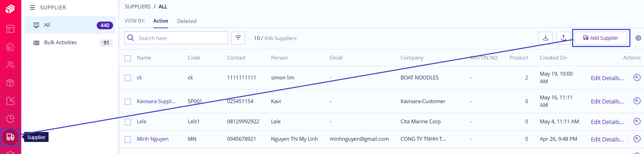Image resolution: width=644 pixels, height=154 pixels.
Task: Open the Supplier truck icon in sidebar
Action: coord(10,137)
